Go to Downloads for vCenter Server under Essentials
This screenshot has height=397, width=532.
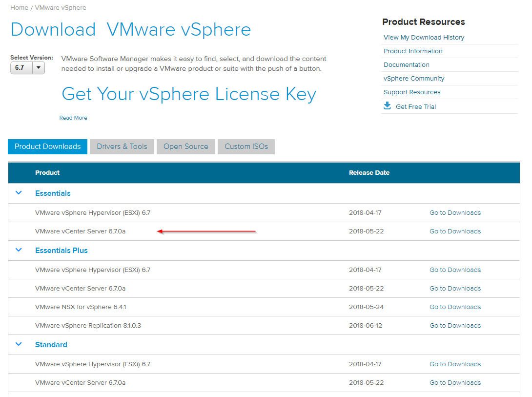coord(455,231)
